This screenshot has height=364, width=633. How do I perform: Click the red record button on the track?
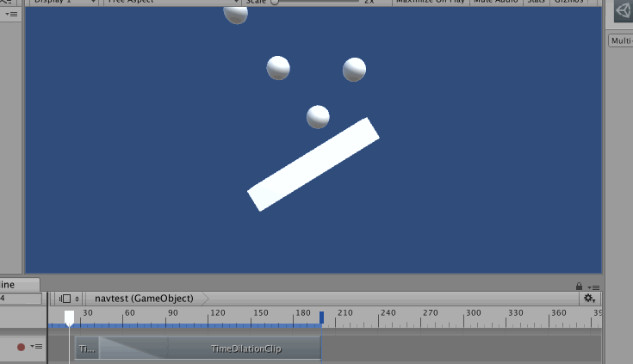click(x=21, y=347)
